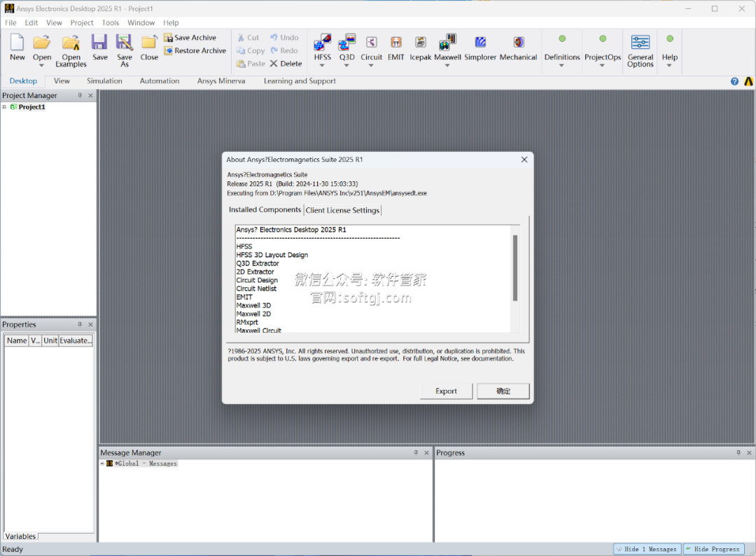756x556 pixels.
Task: Click Save Archive in the ribbon
Action: [190, 38]
